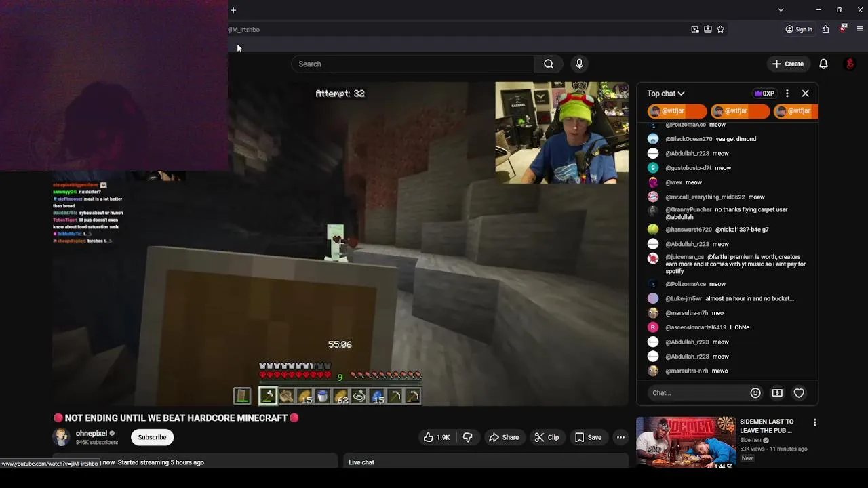Click the video title 'NOT ENDING UNTIL WE BEAT HARDCORE MINECRAFT'
Image resolution: width=868 pixels, height=488 pixels.
click(176, 418)
